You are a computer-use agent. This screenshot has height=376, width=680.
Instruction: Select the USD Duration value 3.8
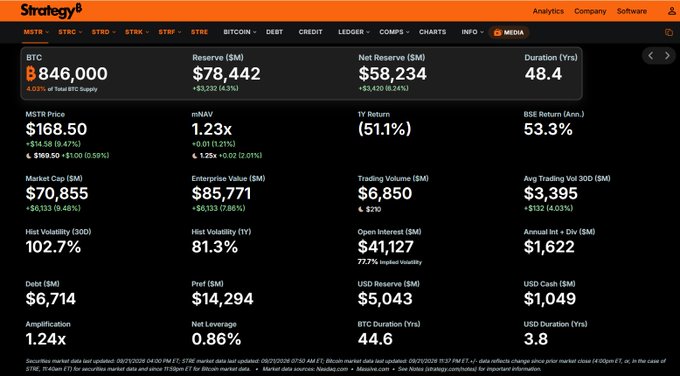536,339
